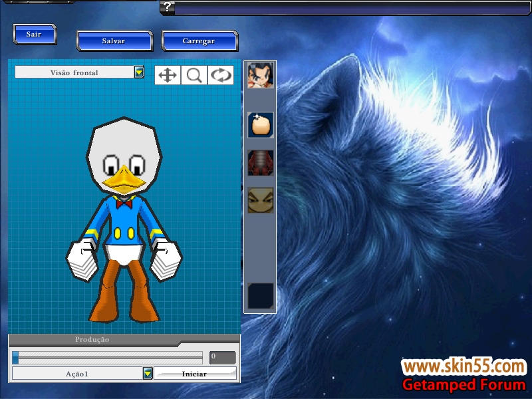Select the magnifier zoom tool

[x=194, y=75]
